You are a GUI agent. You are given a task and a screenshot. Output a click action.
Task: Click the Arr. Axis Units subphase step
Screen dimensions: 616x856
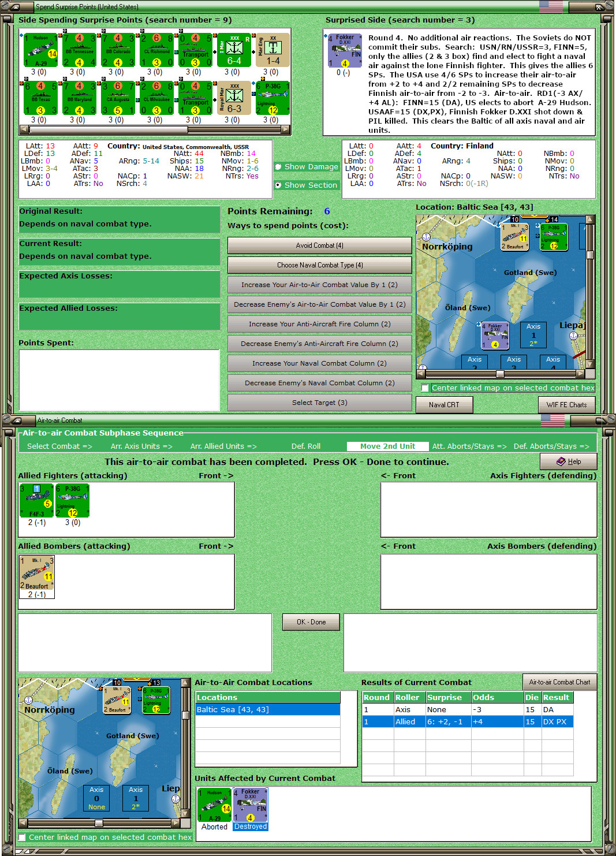pyautogui.click(x=141, y=446)
